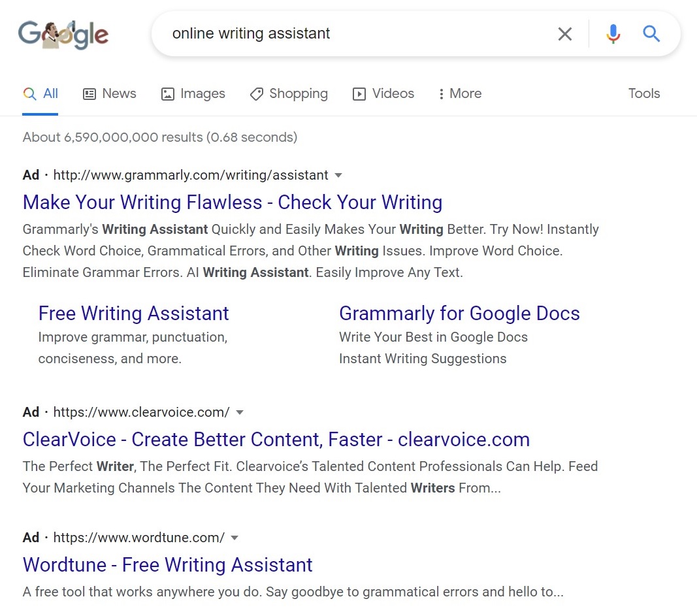The height and width of the screenshot is (616, 697).
Task: Click the grammarly.com/writing/assistant ad URL
Action: pos(191,175)
